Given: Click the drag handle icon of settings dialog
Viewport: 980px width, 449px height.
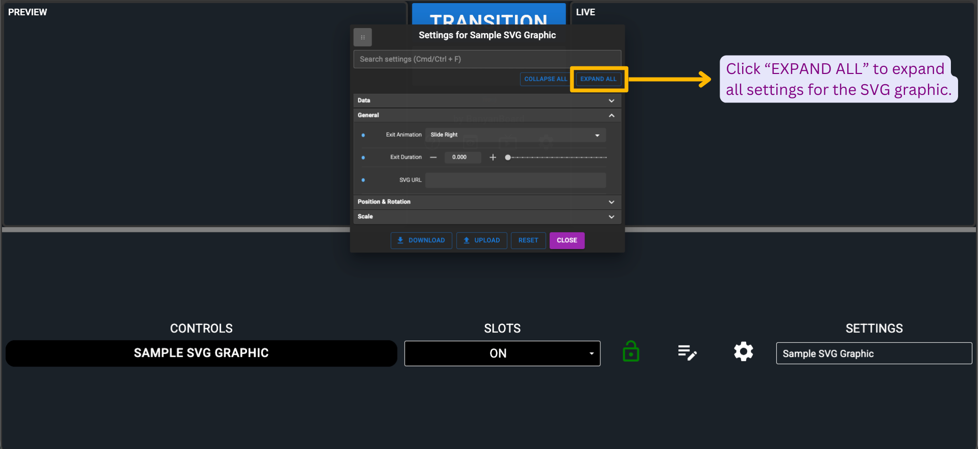Looking at the screenshot, I should 362,37.
